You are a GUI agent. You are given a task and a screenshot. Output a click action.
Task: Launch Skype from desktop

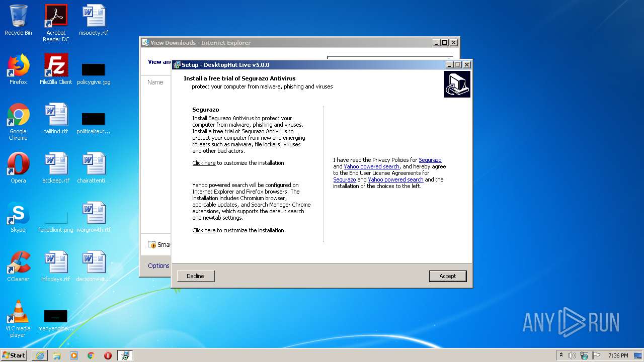pyautogui.click(x=18, y=217)
